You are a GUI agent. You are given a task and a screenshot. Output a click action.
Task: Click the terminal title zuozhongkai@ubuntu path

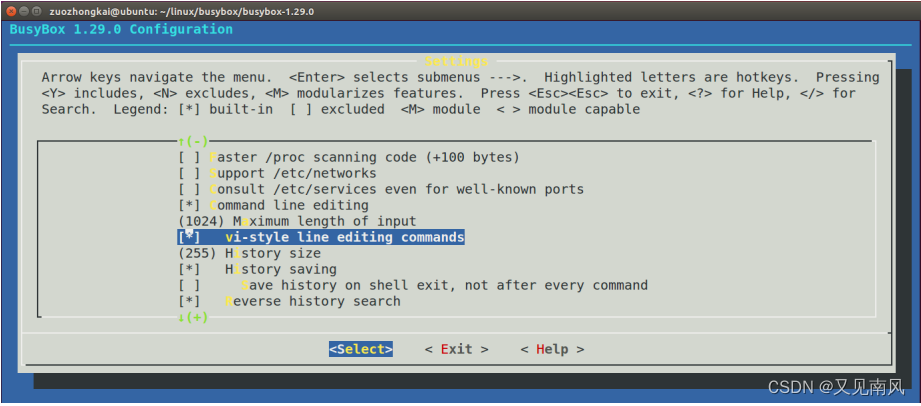click(x=181, y=11)
